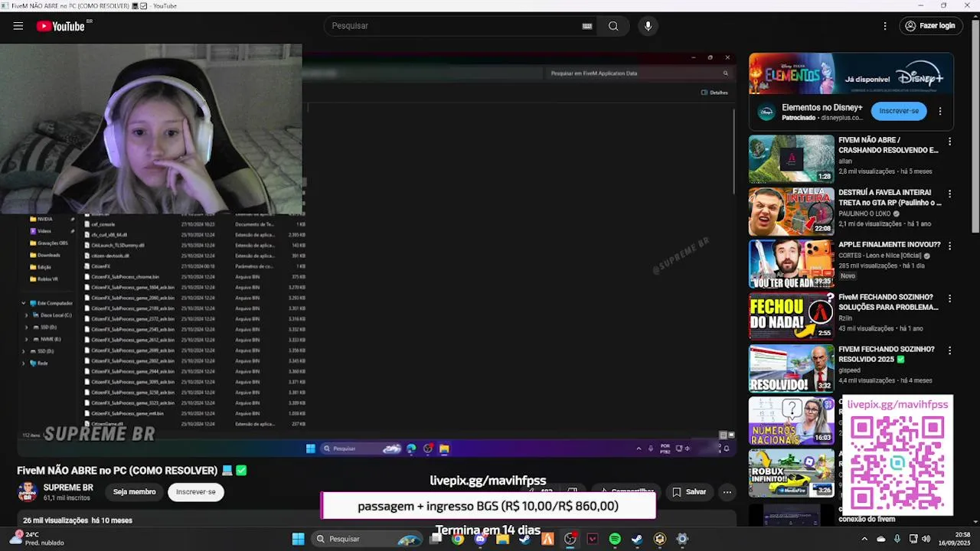Open Spotify from the taskbar

(615, 539)
